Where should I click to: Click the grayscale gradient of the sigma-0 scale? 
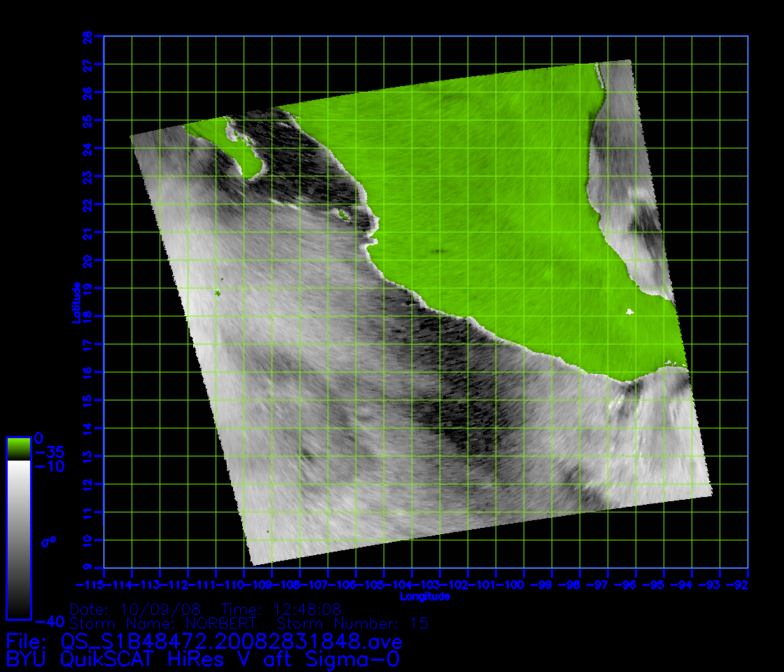coord(18,539)
